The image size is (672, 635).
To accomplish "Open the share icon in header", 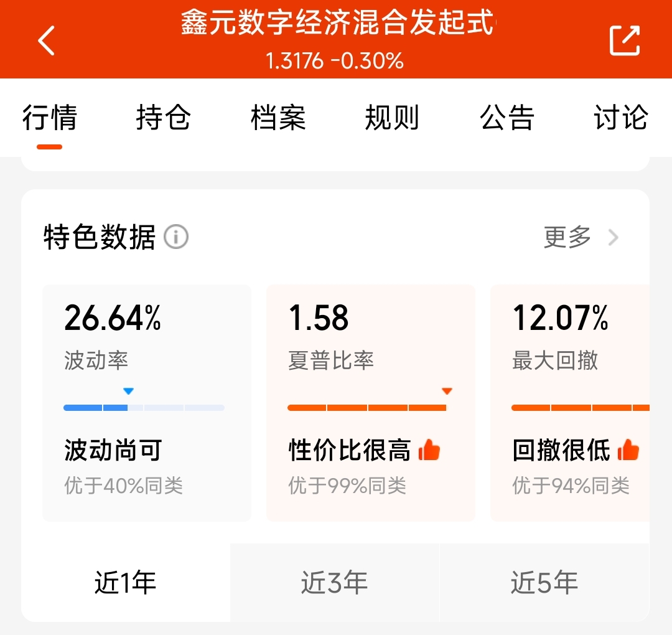I will click(625, 40).
